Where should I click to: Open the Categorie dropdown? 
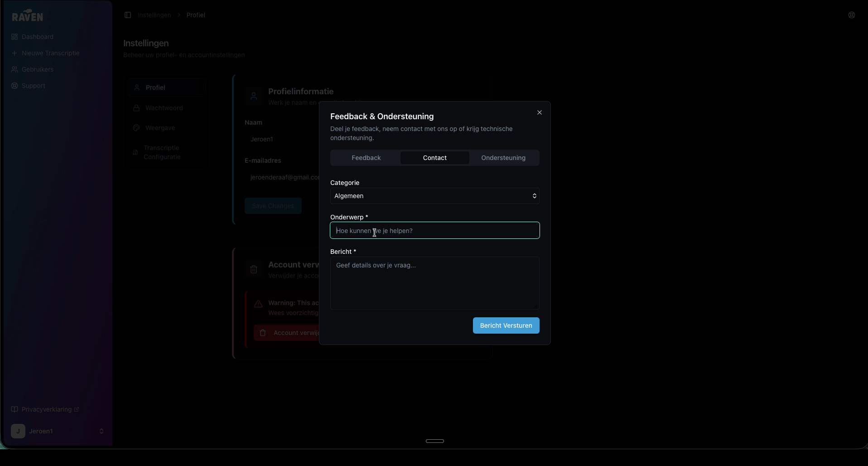[x=434, y=196]
